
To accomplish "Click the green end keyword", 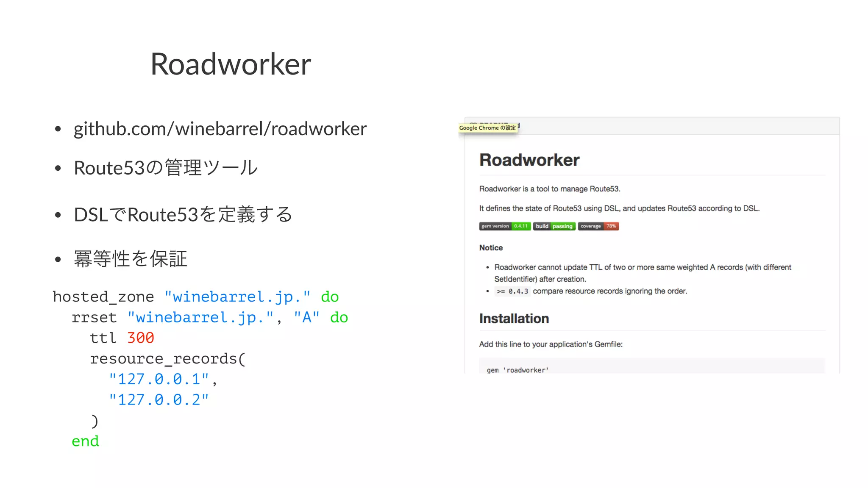I will click(x=85, y=441).
